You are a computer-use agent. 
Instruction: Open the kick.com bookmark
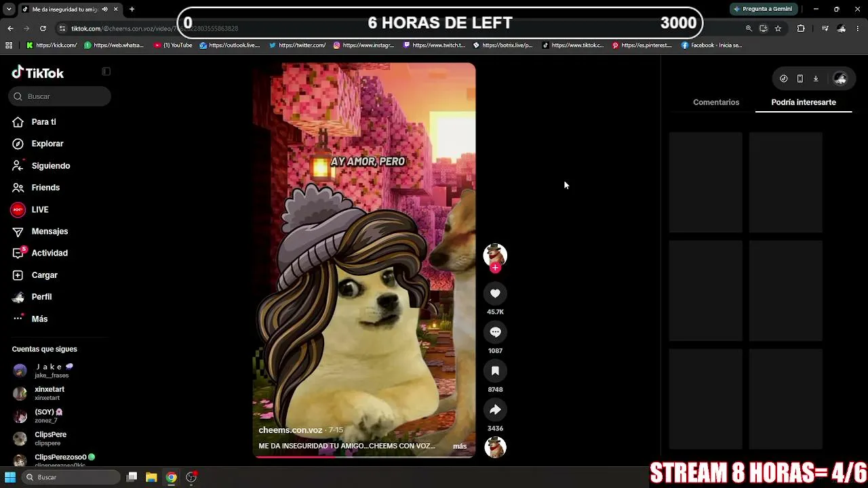pos(52,45)
